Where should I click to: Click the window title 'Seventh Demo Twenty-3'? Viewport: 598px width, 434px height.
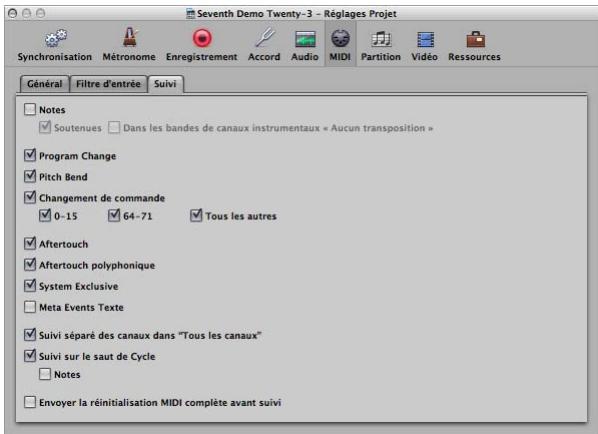point(255,14)
